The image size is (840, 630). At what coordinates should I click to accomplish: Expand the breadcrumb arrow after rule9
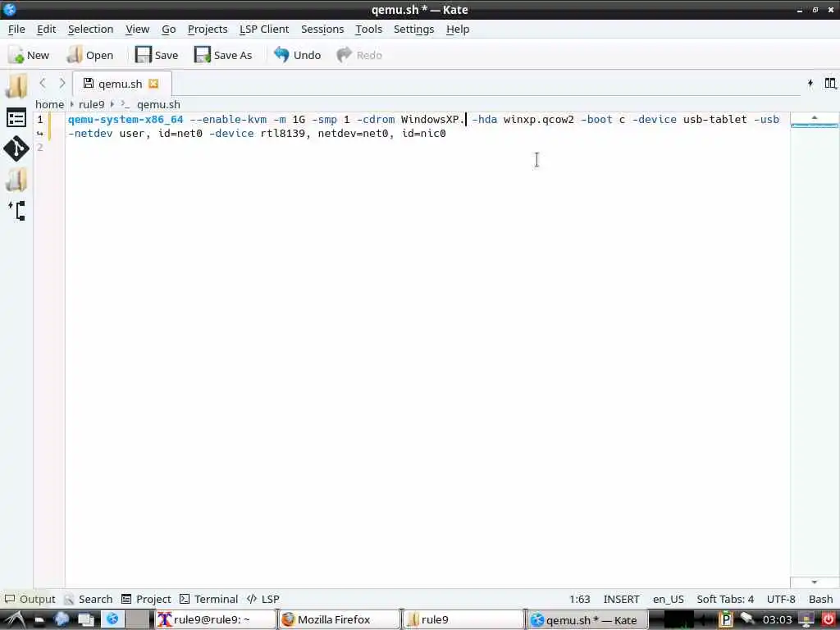tap(112, 104)
